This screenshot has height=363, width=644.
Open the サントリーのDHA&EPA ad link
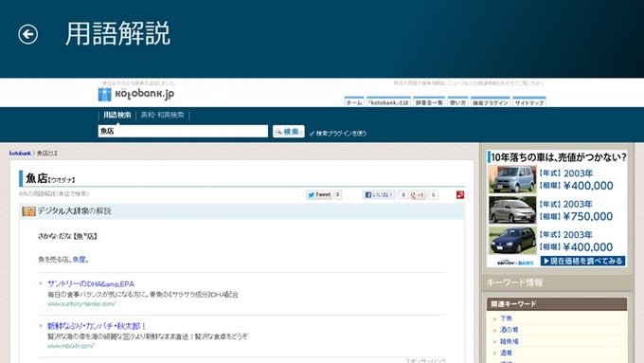91,284
